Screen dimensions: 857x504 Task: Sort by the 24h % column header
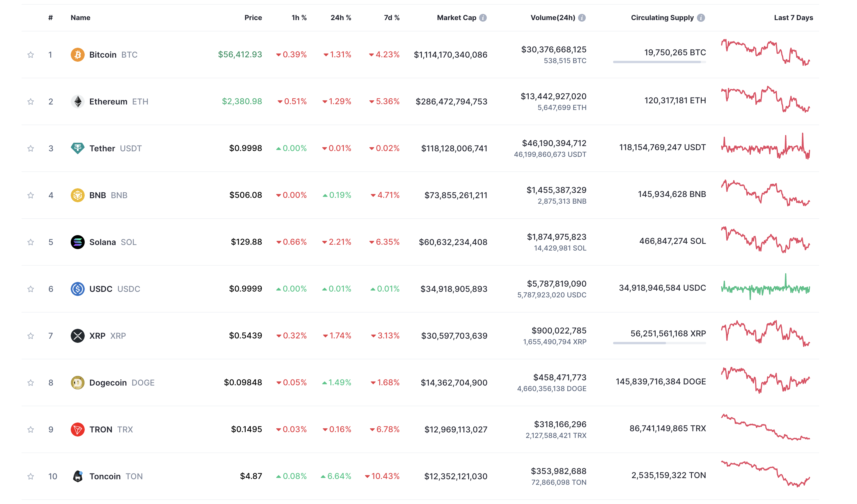click(340, 18)
